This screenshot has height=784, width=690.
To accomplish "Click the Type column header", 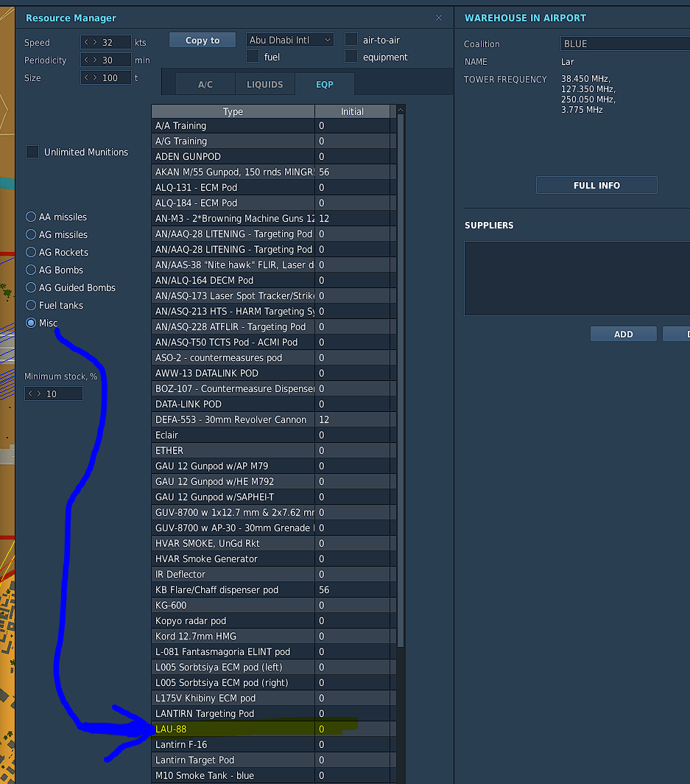I will pos(233,111).
